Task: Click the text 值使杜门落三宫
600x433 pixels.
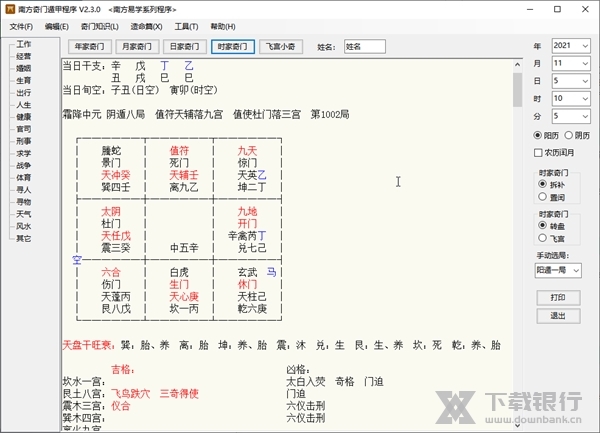Action: point(267,114)
